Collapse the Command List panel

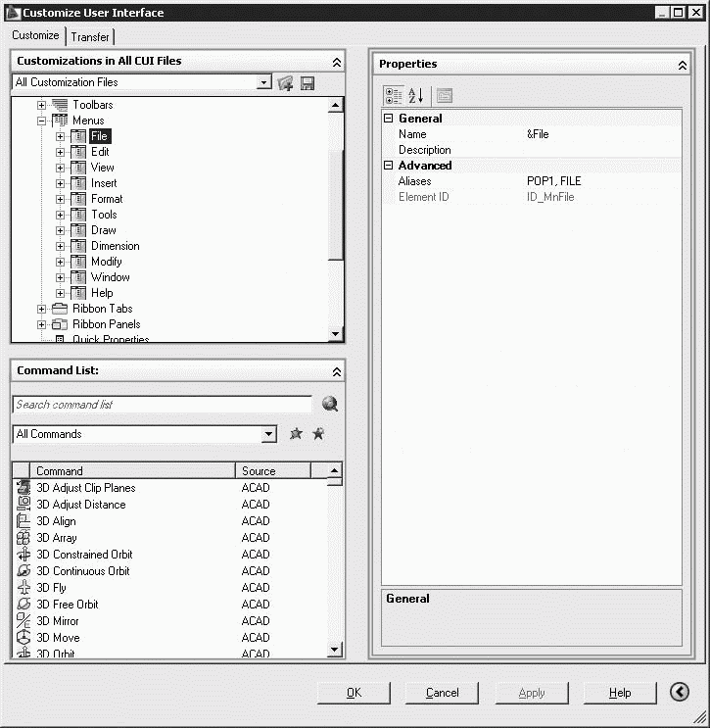tap(336, 371)
